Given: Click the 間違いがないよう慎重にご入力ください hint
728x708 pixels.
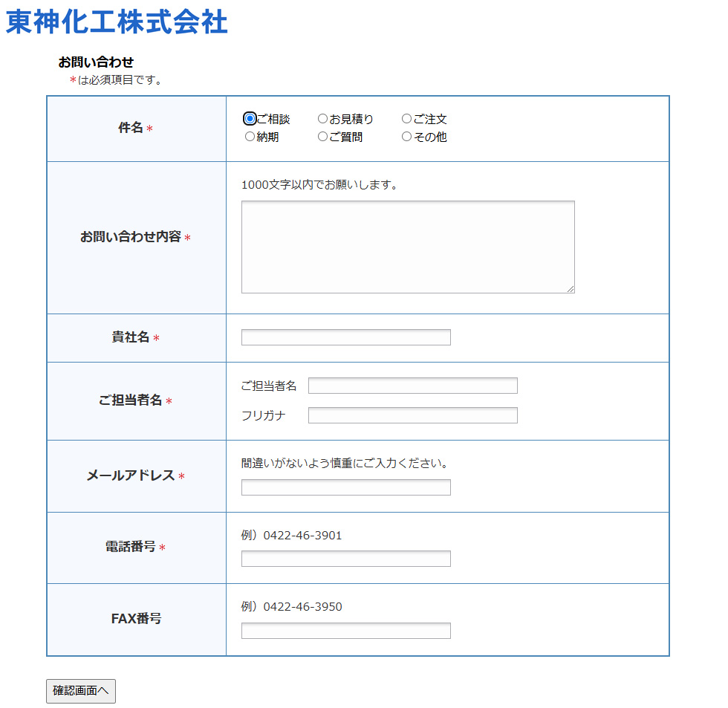Looking at the screenshot, I should pyautogui.click(x=345, y=464).
